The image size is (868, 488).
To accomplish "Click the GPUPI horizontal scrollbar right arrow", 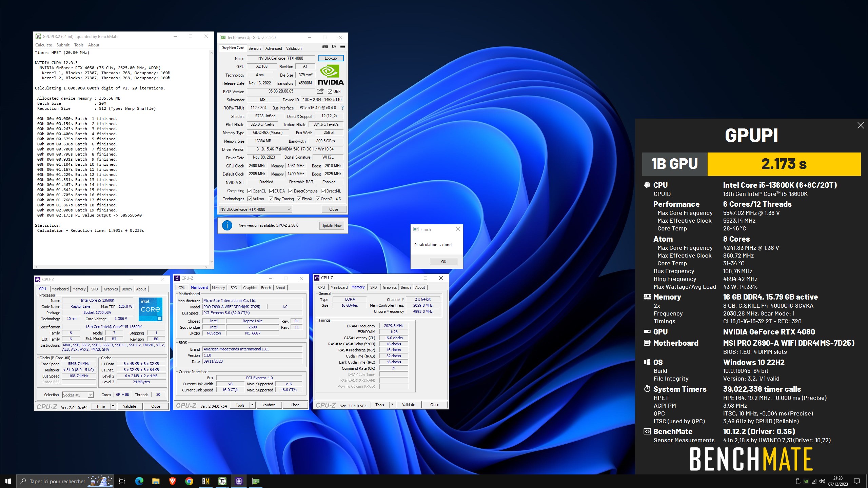I will 206,267.
